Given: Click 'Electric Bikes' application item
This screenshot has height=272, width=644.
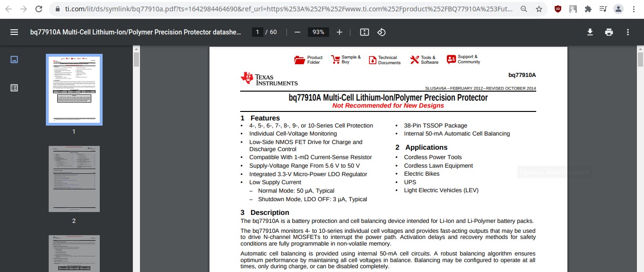Looking at the screenshot, I should (x=422, y=174).
